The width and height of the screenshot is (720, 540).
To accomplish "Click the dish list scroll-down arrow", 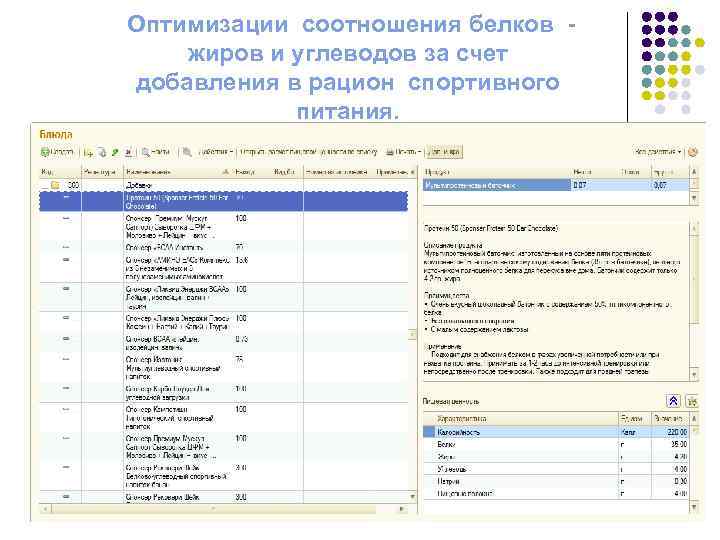I will click(x=412, y=497).
